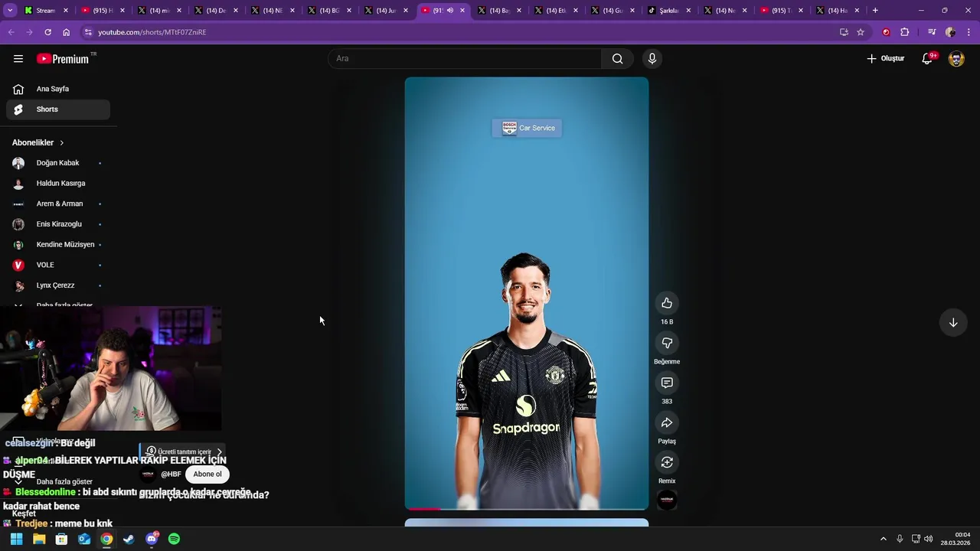Switch to the (915) T tab
This screenshot has height=551, width=980.
(x=781, y=11)
